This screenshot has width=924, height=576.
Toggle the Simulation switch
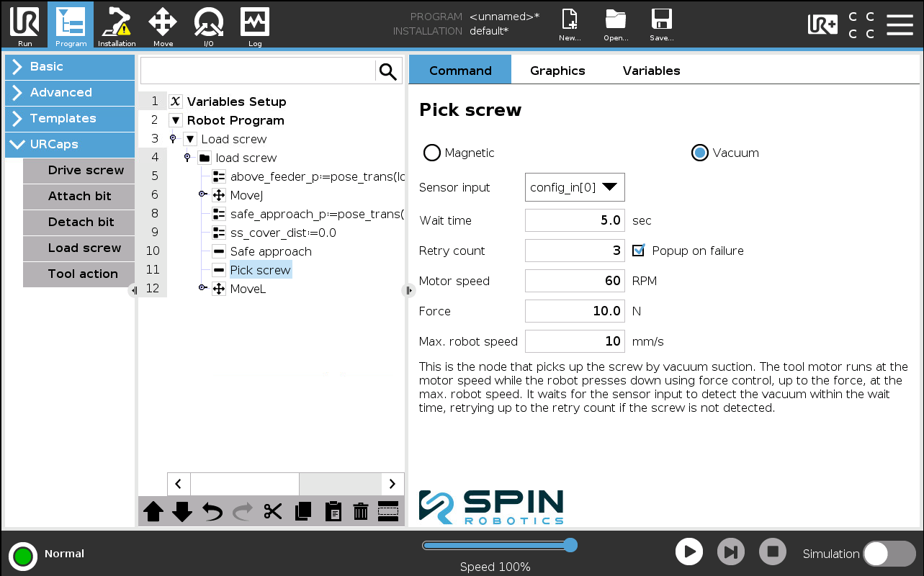[889, 554]
